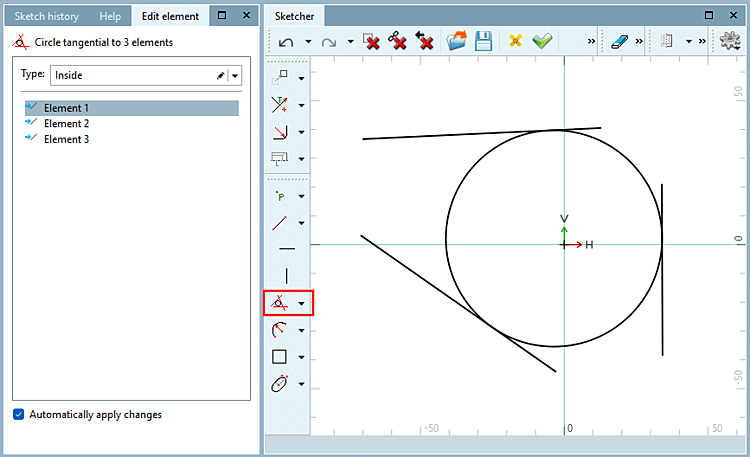Image resolution: width=750 pixels, height=457 pixels.
Task: Click the move/copy element tool icon
Action: [279, 78]
